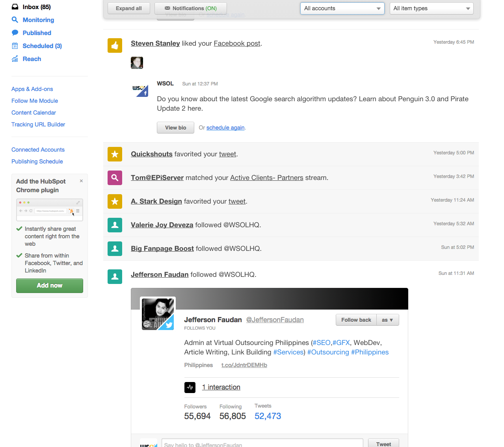Open A. Stark Design profile link
The width and height of the screenshot is (504, 447).
[156, 201]
